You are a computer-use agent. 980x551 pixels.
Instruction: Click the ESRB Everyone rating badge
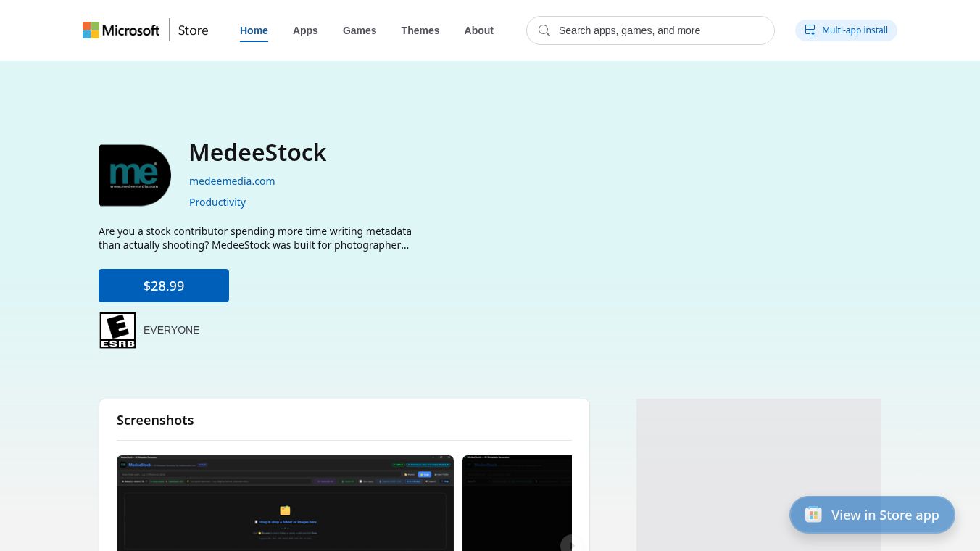point(118,330)
